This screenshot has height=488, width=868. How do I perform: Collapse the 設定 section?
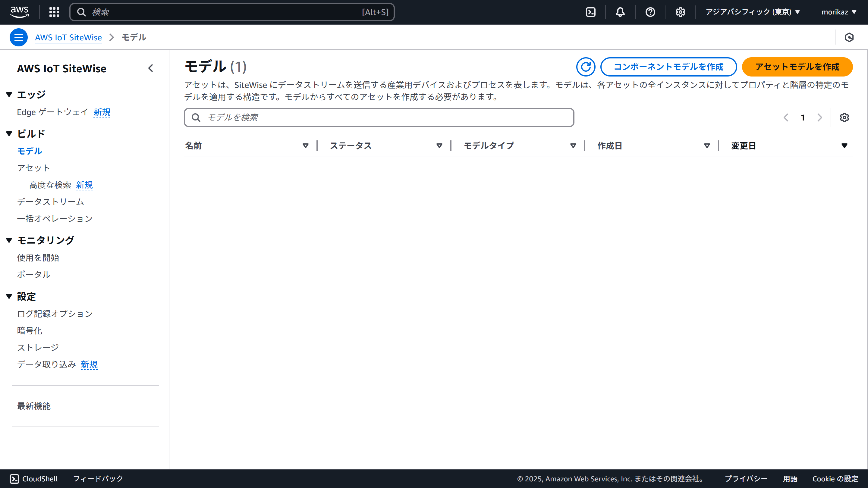(x=9, y=296)
